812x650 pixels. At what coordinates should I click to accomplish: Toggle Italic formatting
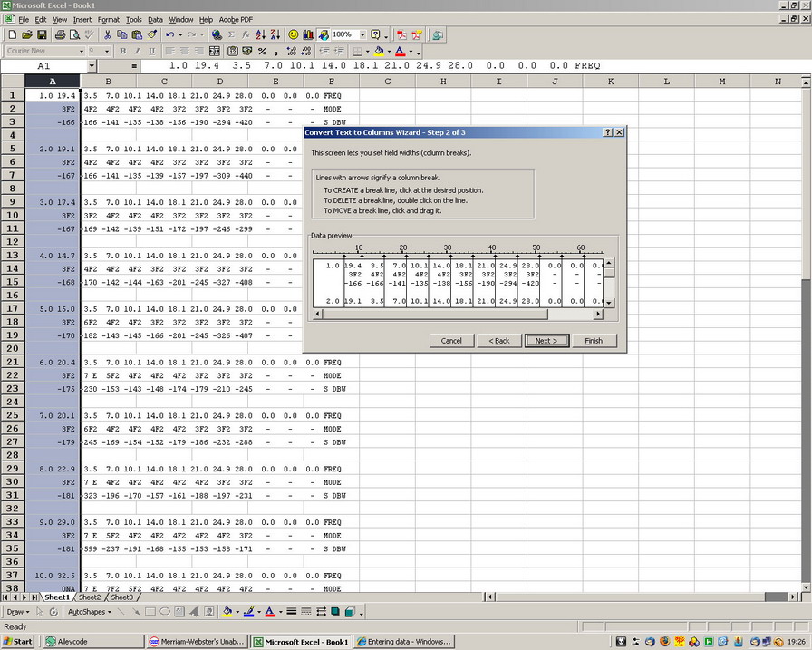tap(137, 51)
